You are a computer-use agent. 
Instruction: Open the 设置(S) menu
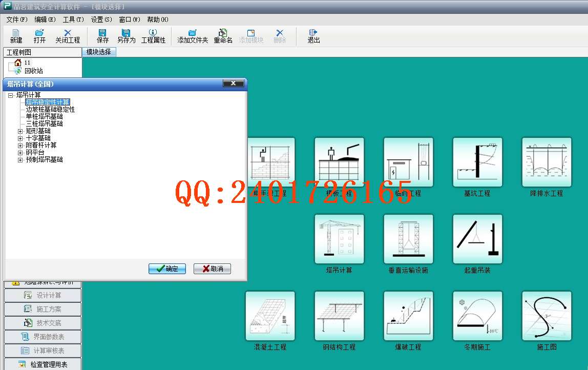coord(101,19)
